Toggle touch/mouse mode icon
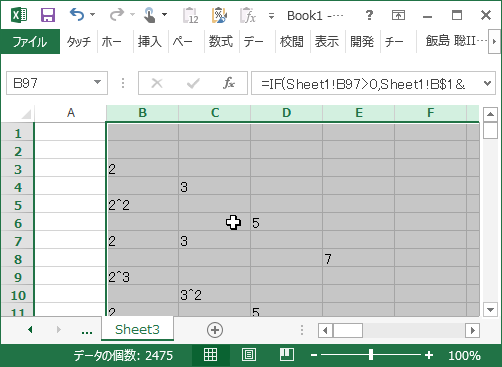The image size is (502, 367). (149, 15)
